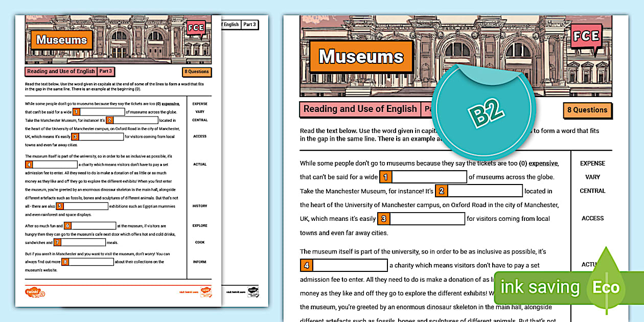The width and height of the screenshot is (644, 322).
Task: Click the orange number 1 marker on the large worksheet
Action: (x=385, y=177)
